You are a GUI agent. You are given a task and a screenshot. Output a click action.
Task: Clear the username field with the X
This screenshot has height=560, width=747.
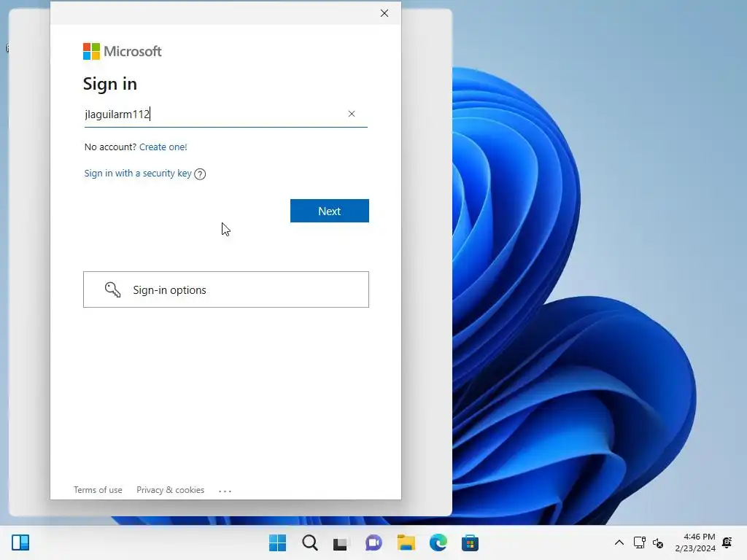coord(352,114)
